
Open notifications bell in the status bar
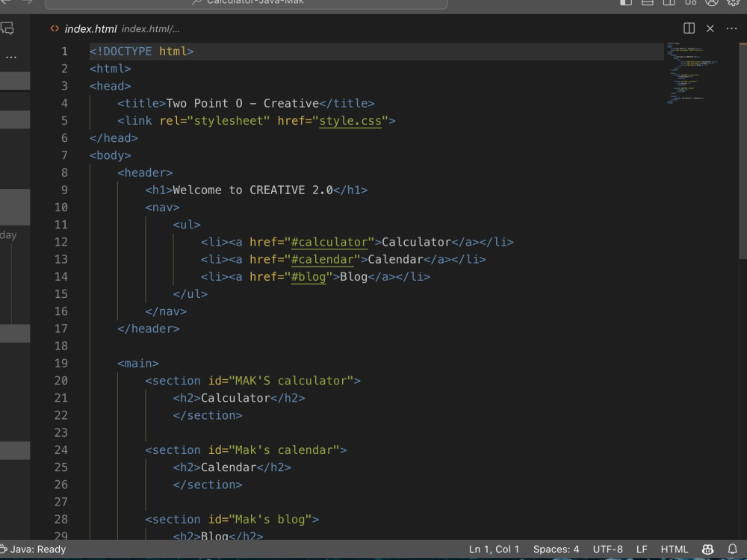pyautogui.click(x=733, y=549)
